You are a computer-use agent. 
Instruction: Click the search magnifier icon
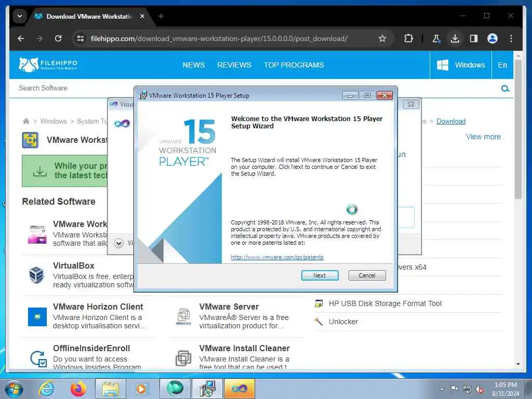[x=505, y=88]
